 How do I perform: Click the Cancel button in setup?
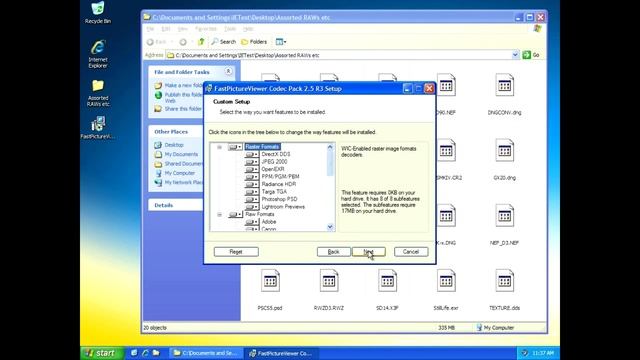pyautogui.click(x=411, y=252)
